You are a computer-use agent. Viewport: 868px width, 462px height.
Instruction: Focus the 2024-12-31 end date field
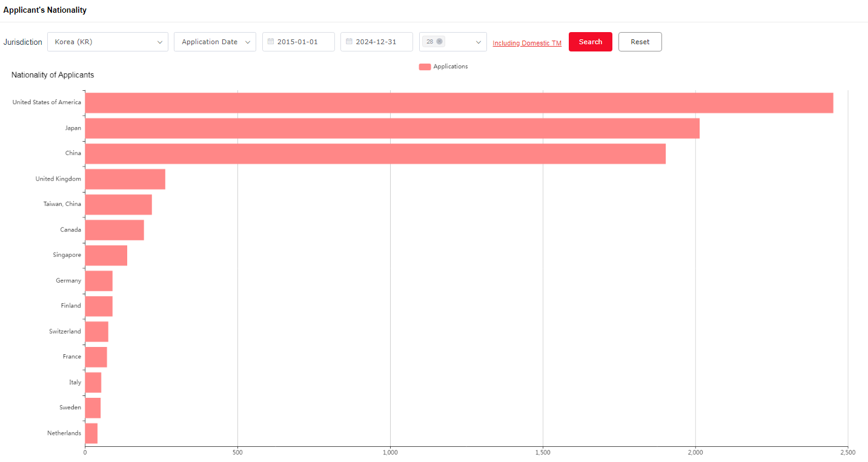(379, 42)
